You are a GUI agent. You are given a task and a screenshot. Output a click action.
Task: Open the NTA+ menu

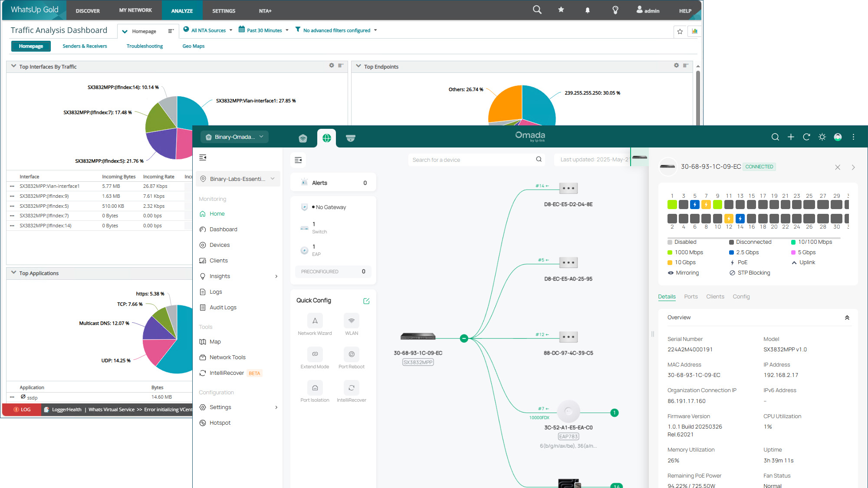pos(265,11)
